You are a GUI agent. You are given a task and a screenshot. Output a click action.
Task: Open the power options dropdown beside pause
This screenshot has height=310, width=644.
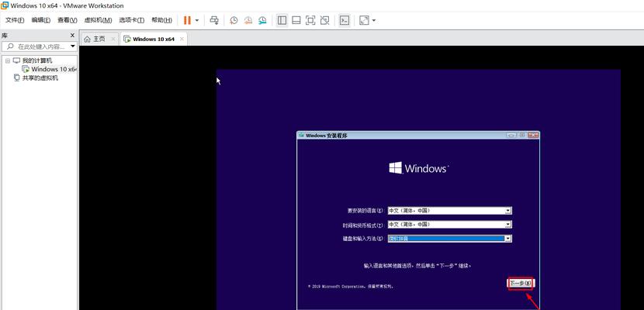click(x=197, y=20)
